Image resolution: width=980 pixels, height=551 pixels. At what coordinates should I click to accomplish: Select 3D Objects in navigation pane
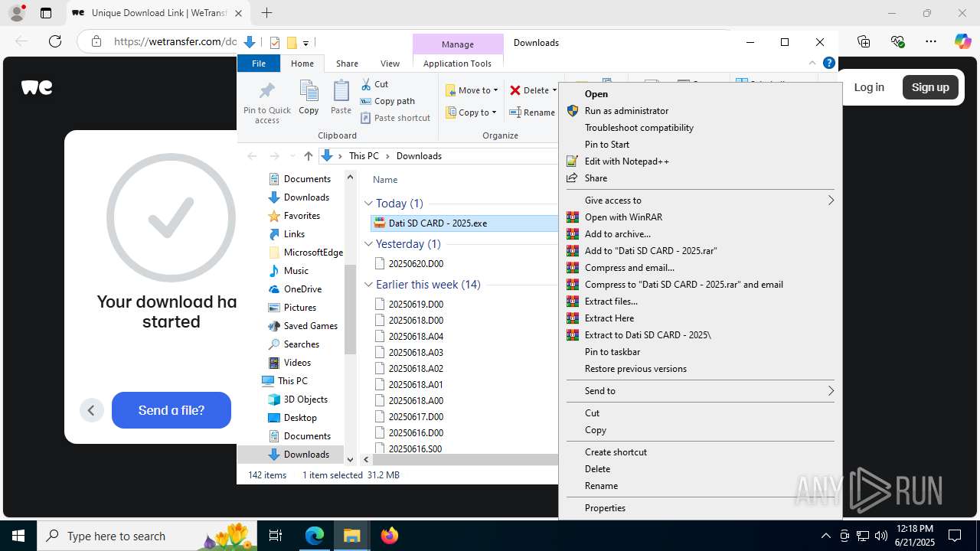pos(305,399)
